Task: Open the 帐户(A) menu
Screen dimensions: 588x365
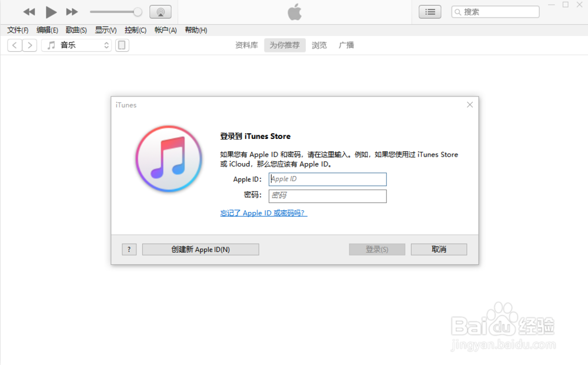Action: [x=165, y=30]
